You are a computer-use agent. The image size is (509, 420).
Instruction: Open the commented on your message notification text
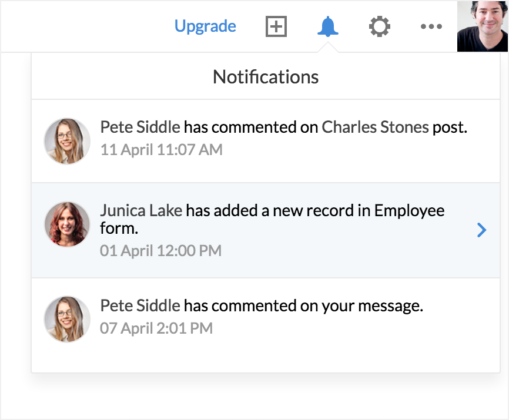(303, 305)
